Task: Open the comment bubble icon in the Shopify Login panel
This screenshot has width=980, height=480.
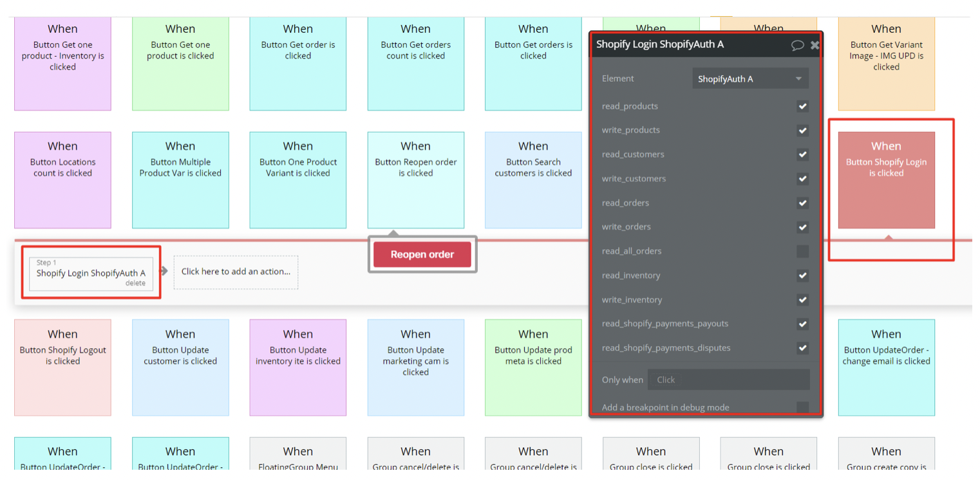Action: 797,45
